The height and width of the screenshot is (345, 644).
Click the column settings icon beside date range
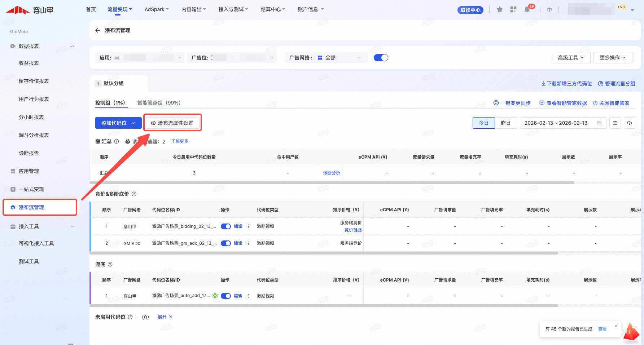click(615, 123)
